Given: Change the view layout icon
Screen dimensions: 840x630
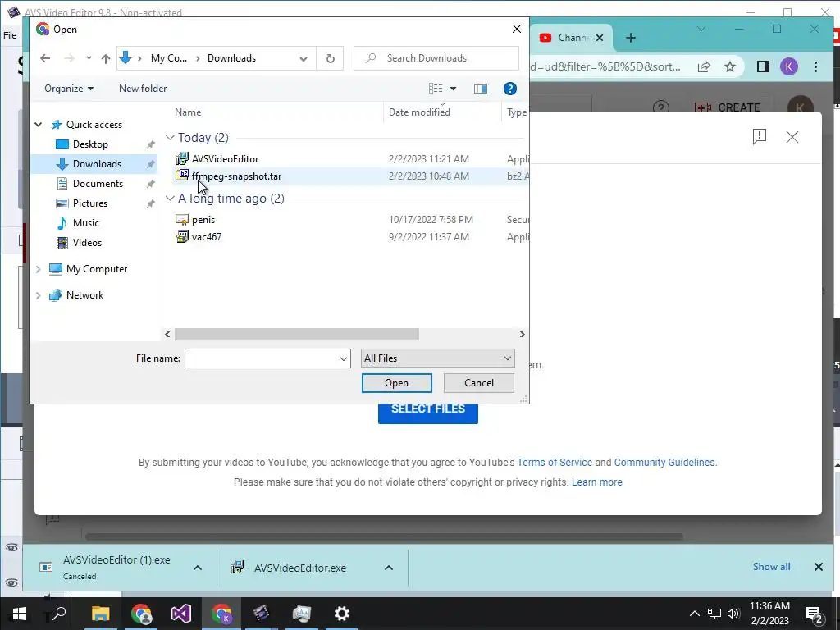Looking at the screenshot, I should point(436,89).
